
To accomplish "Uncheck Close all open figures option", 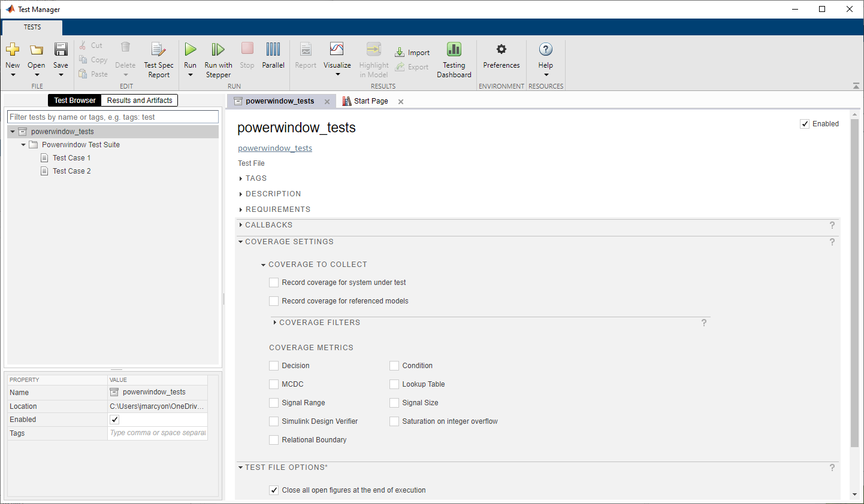I will (x=274, y=490).
